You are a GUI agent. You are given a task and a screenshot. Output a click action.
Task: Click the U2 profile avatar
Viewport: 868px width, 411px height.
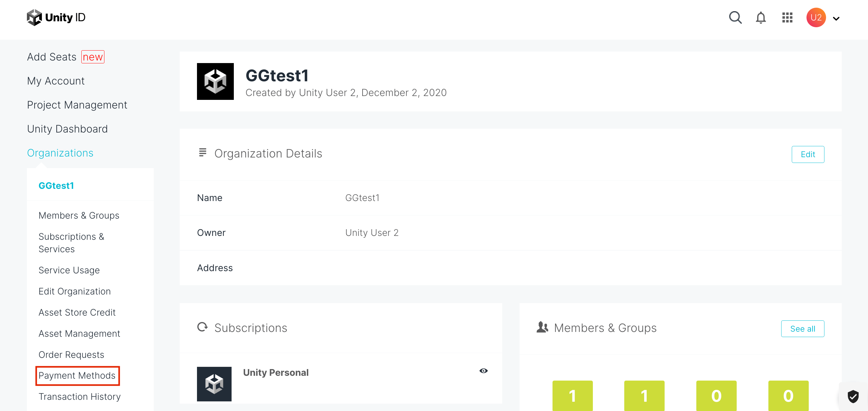pos(816,17)
